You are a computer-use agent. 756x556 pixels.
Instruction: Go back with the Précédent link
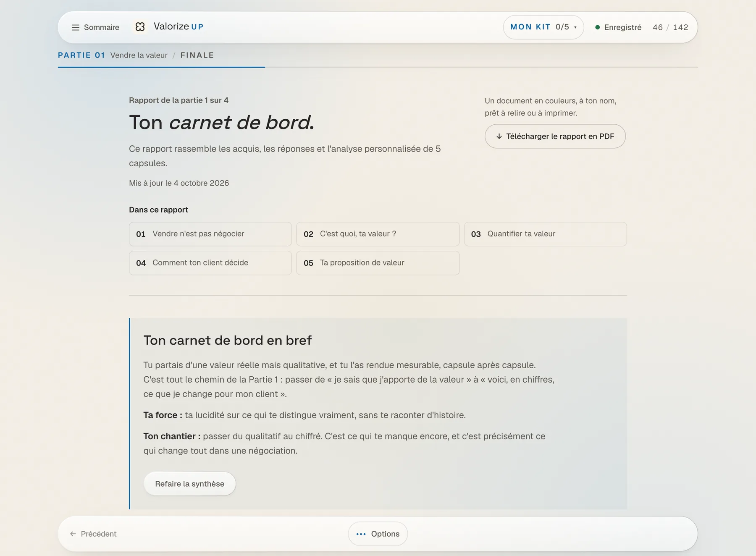point(93,534)
